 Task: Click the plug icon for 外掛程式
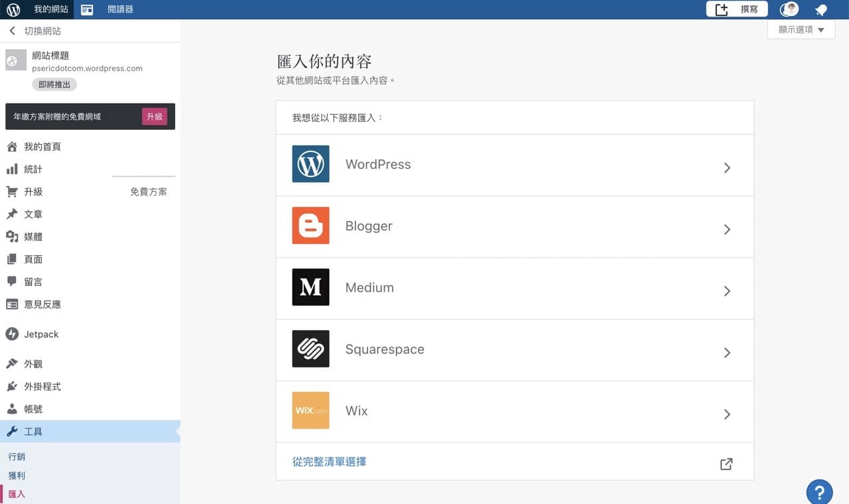tap(12, 387)
